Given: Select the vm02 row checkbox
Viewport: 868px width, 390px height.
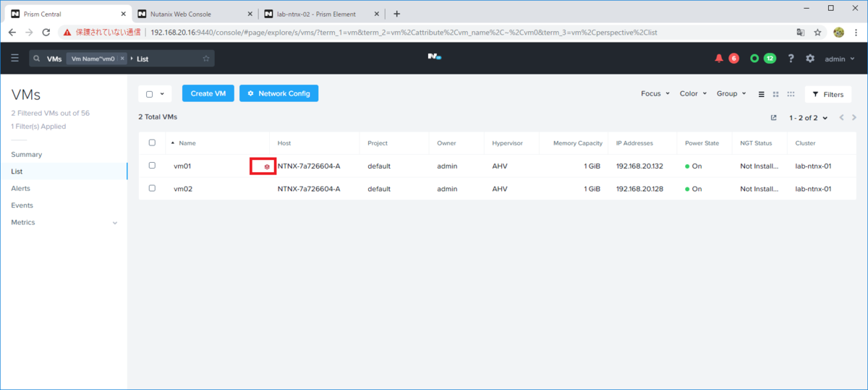Looking at the screenshot, I should coord(152,188).
